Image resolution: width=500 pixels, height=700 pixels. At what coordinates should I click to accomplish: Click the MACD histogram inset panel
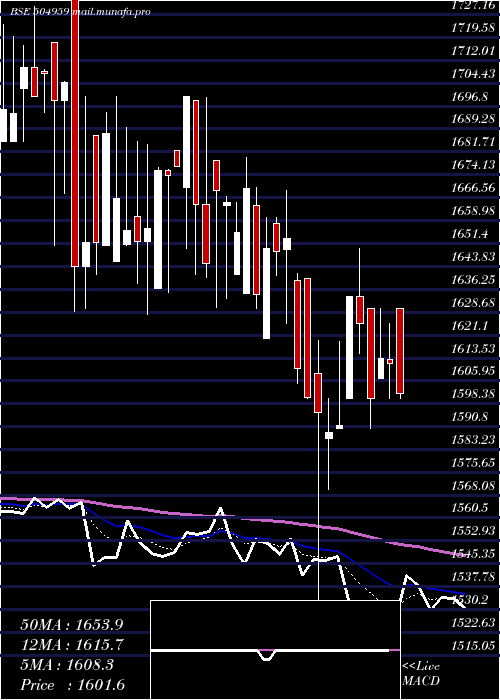[275, 650]
